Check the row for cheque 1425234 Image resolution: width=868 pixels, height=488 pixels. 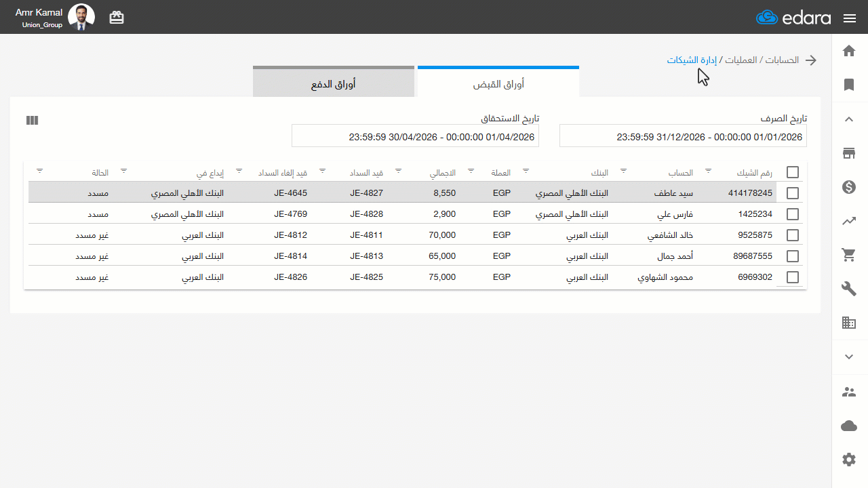(793, 214)
